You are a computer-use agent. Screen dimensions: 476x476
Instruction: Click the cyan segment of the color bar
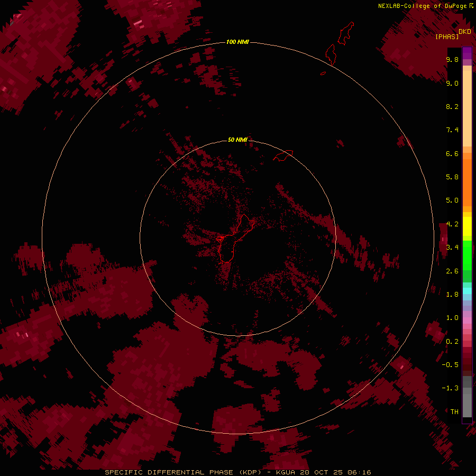(467, 291)
